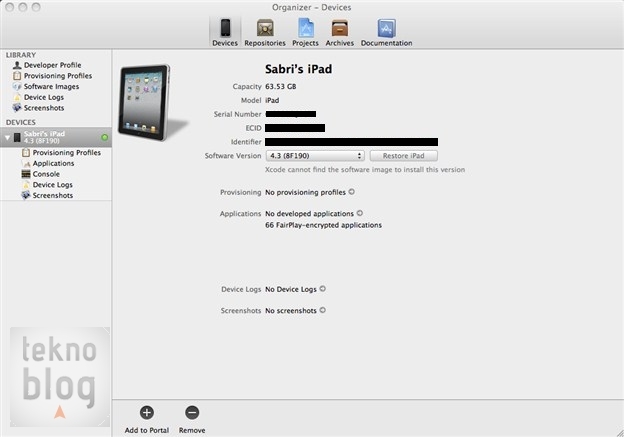Open the Archives toolbar section
This screenshot has height=437, width=624.
click(x=339, y=33)
